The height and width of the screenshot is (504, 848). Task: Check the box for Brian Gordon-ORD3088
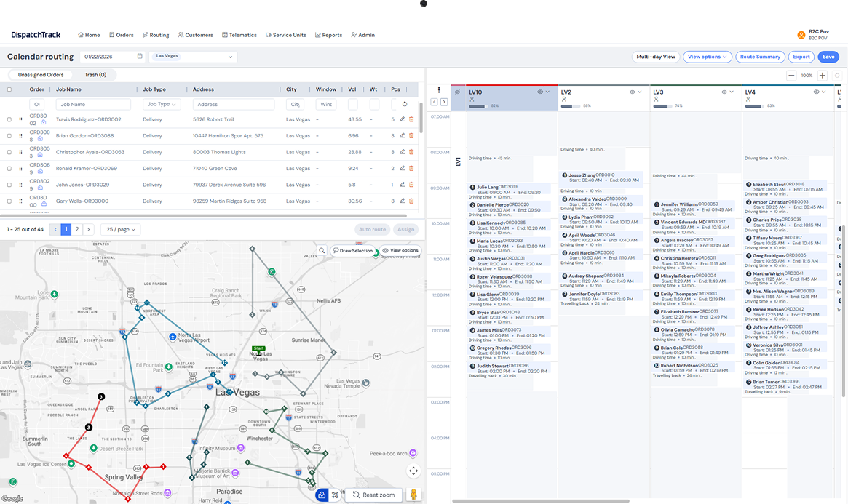pyautogui.click(x=9, y=135)
